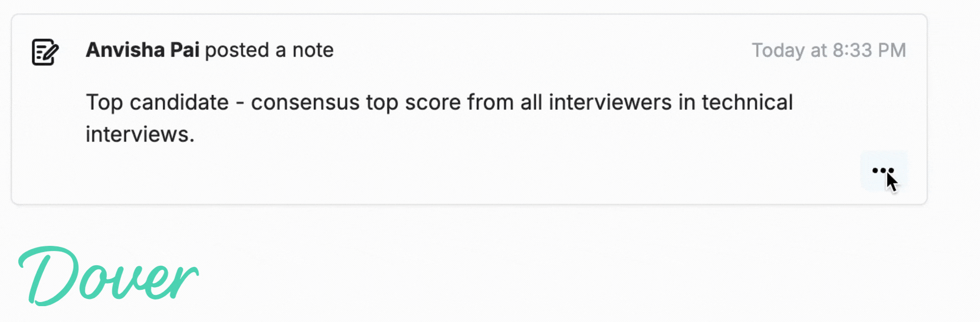Click the first name 'Anvisha' in the header
Screen dimensions: 980x322
pyautogui.click(x=125, y=50)
